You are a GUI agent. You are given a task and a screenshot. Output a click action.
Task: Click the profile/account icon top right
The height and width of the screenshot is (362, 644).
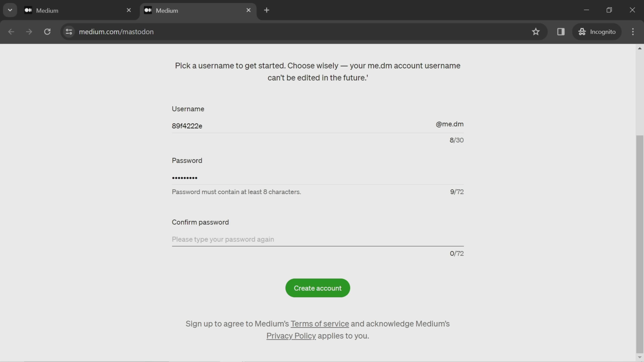(x=597, y=31)
